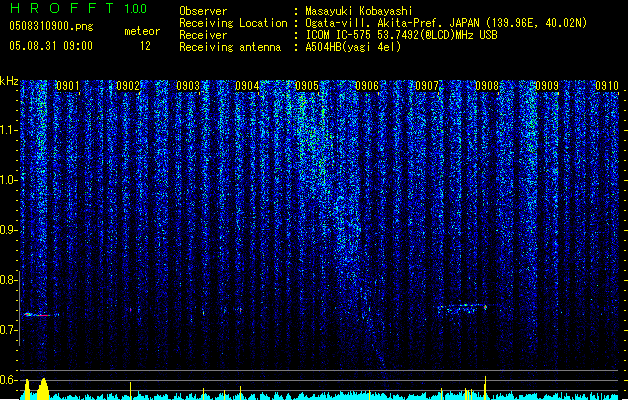Click the 0.7 kHz axis label
The width and height of the screenshot is (629, 400).
9,330
